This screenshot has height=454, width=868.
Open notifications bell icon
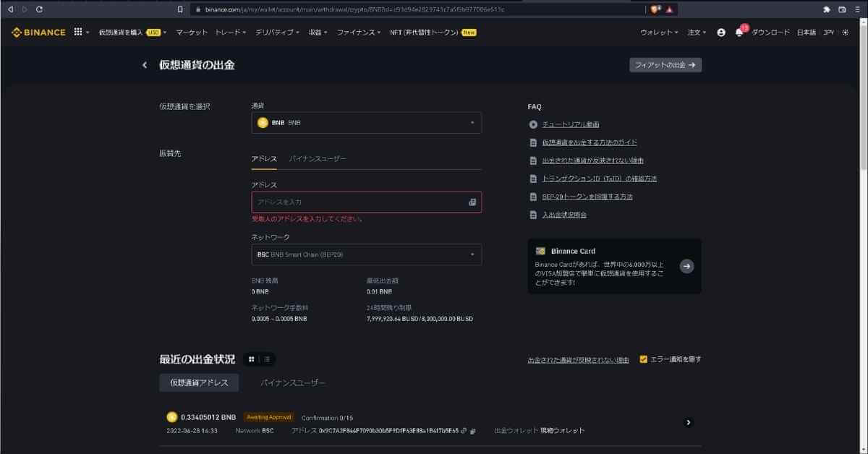(739, 33)
